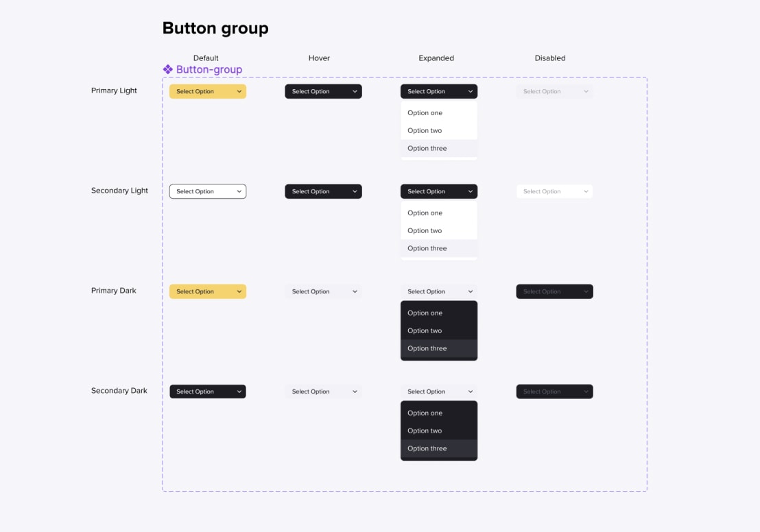
Task: Select Option three in Primary Dark expanded menu
Action: (426, 348)
